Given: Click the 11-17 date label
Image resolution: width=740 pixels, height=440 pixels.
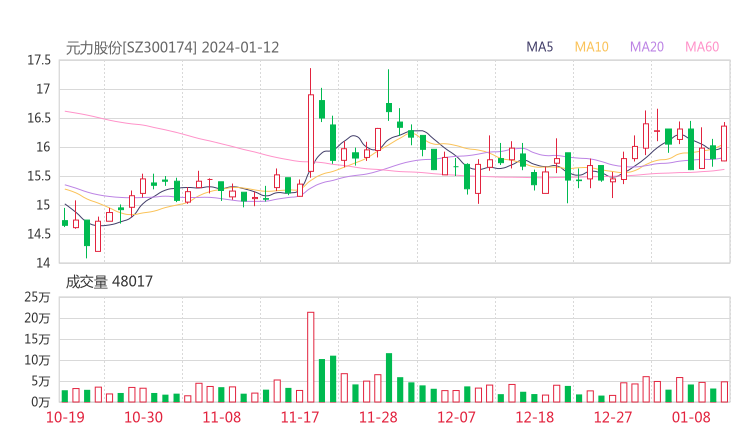Looking at the screenshot, I should pos(300,417).
